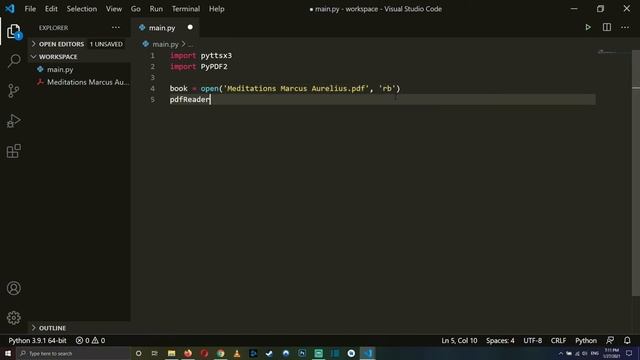The height and width of the screenshot is (360, 640).
Task: Open the Terminal menu
Action: point(186,9)
